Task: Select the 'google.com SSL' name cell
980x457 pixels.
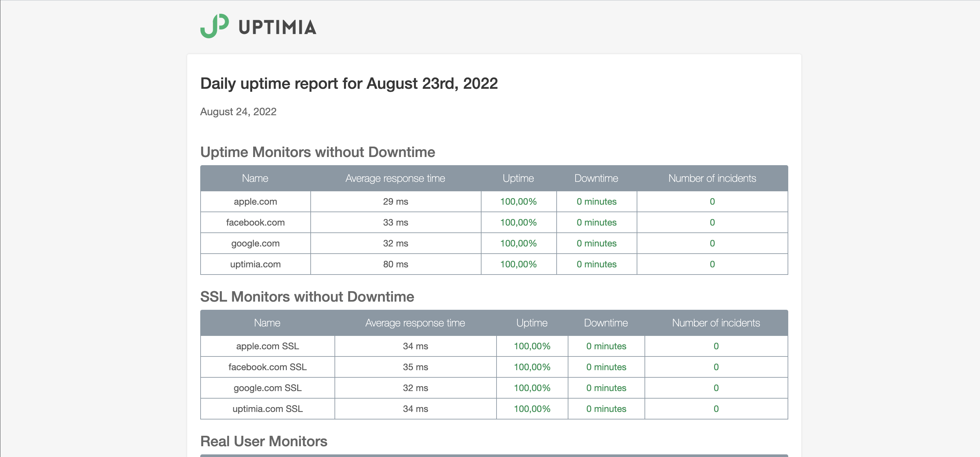Action: click(268, 388)
